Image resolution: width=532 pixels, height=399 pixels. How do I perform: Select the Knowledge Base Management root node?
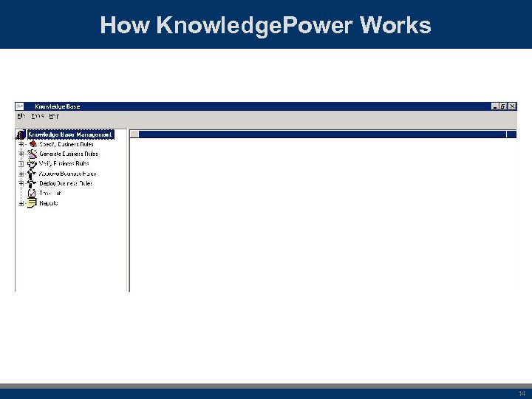[70, 134]
